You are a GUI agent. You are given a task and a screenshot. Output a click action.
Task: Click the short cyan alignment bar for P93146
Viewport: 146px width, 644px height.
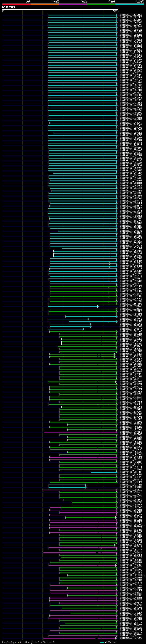(73, 306)
